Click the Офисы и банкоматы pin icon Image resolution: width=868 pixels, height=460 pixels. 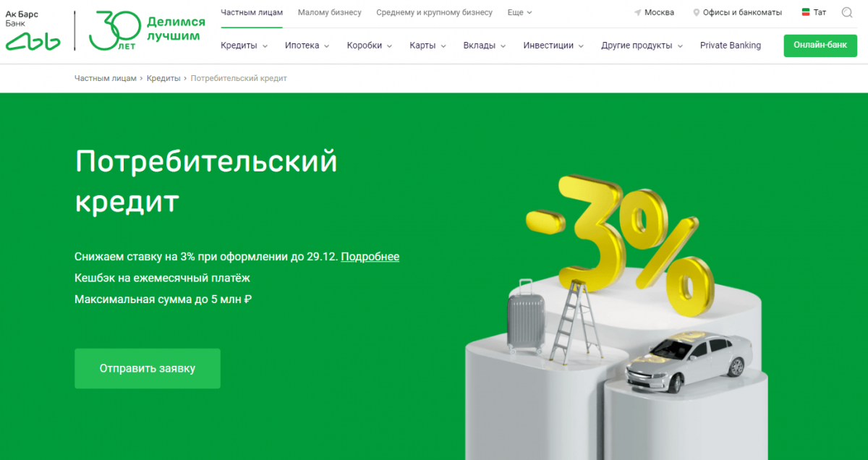coord(696,12)
